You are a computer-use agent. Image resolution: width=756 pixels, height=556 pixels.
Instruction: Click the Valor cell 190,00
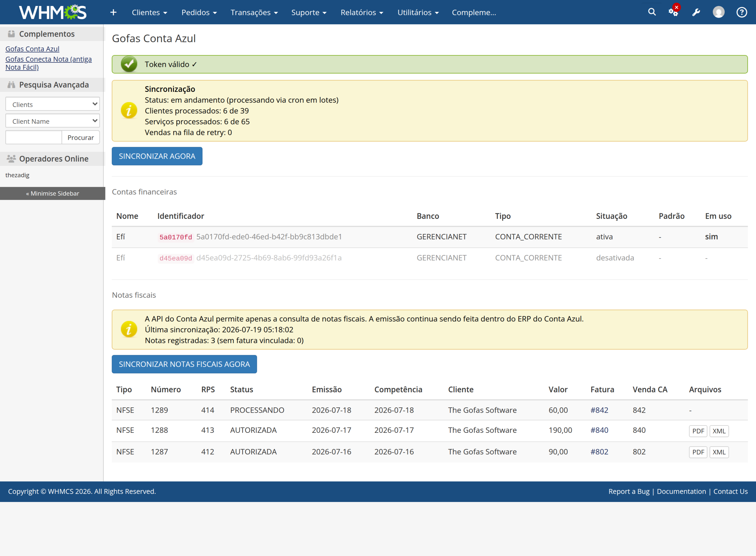[x=560, y=430]
